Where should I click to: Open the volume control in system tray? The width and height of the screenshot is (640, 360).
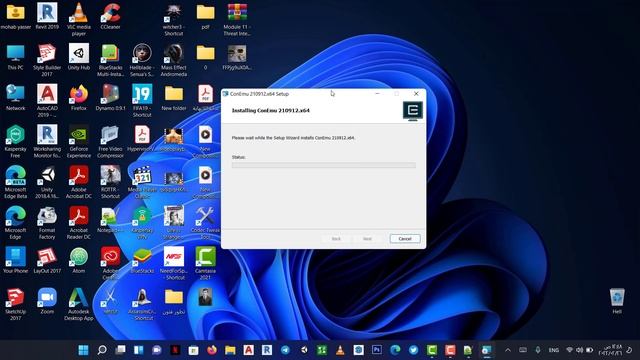coord(579,350)
